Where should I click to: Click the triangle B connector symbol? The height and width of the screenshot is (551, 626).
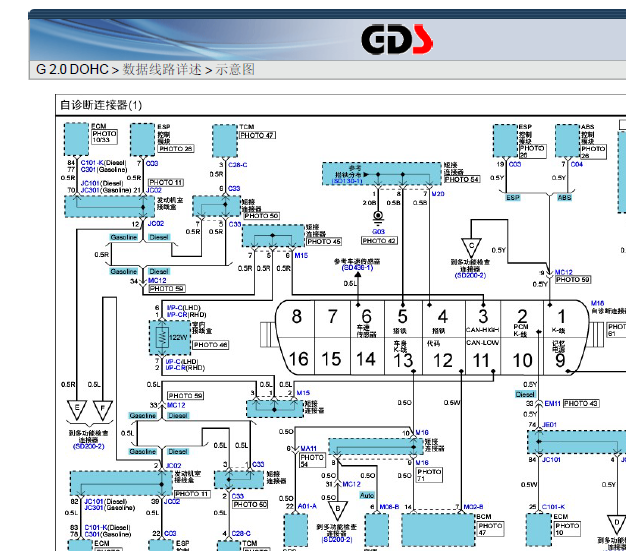338,511
